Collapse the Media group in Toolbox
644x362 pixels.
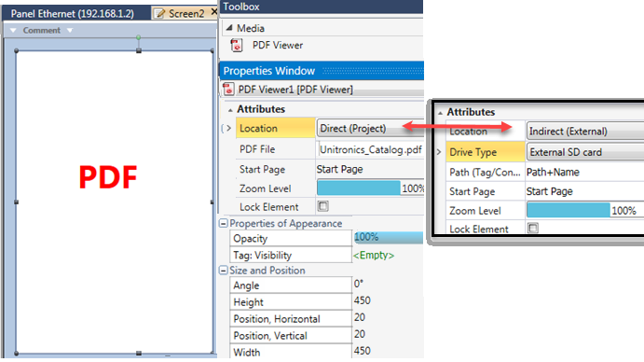coord(229,28)
